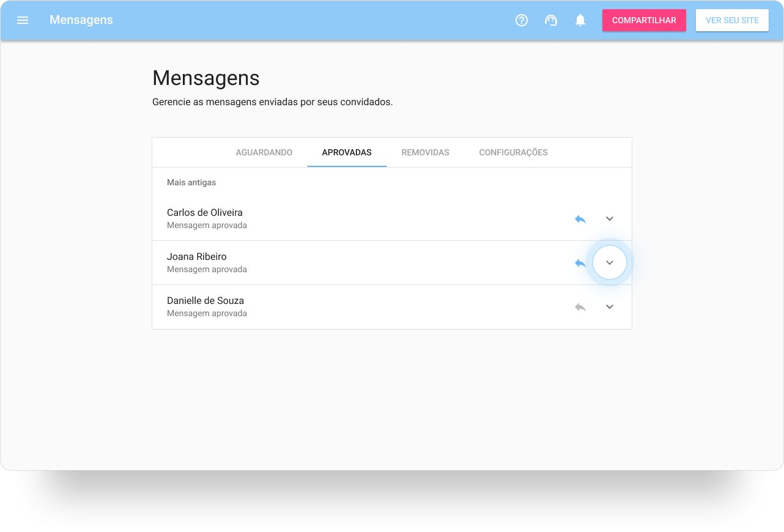The height and width of the screenshot is (532, 784).
Task: Select the Carlos de Oliveira name
Action: point(205,213)
